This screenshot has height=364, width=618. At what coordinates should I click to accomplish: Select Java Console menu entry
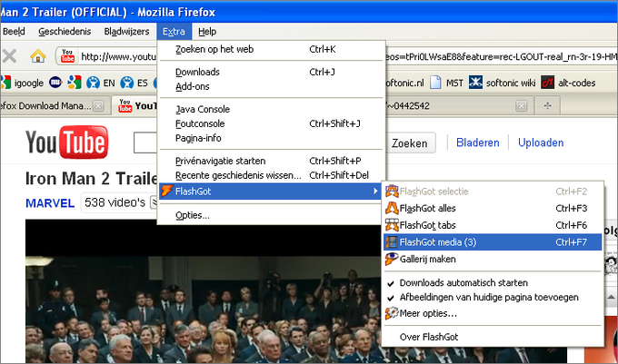(x=271, y=109)
